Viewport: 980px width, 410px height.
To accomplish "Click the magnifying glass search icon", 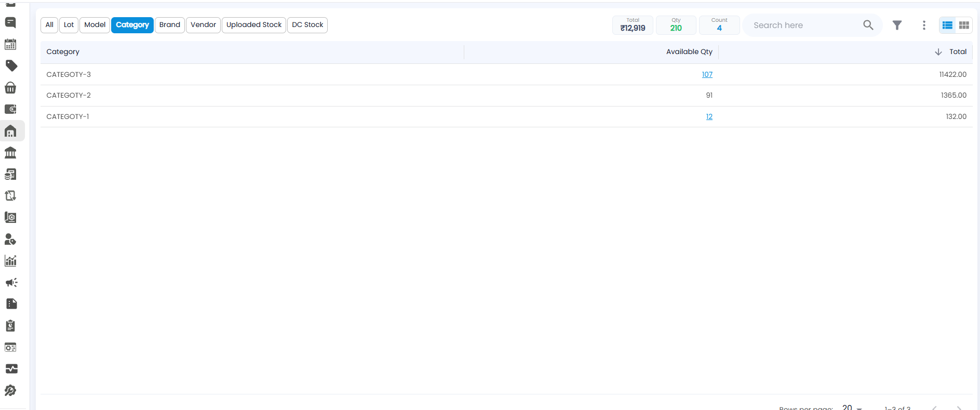I will point(868,25).
